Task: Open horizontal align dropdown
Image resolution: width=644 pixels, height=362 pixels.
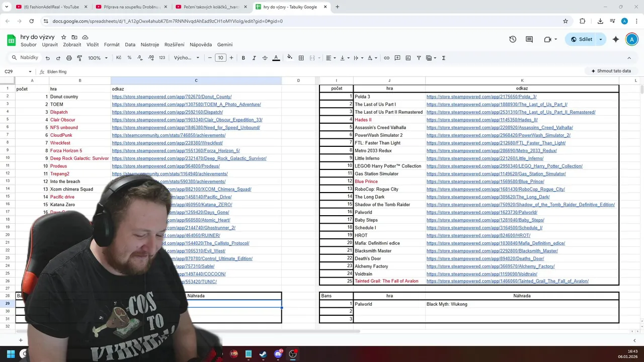Action: [331, 58]
